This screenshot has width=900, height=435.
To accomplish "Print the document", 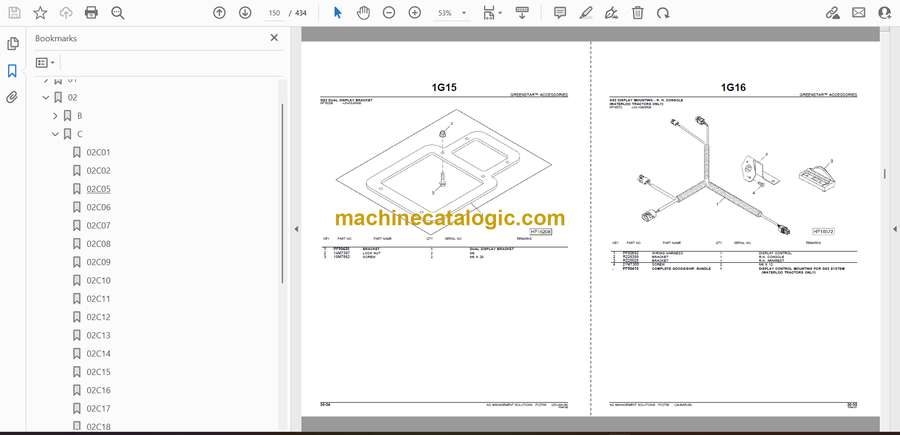I will pos(91,13).
